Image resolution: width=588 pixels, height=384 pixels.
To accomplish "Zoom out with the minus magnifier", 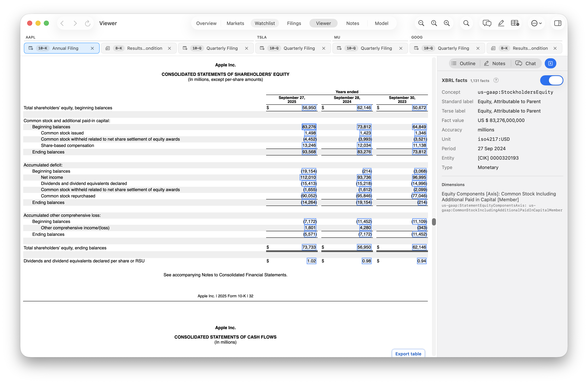I will [421, 23].
